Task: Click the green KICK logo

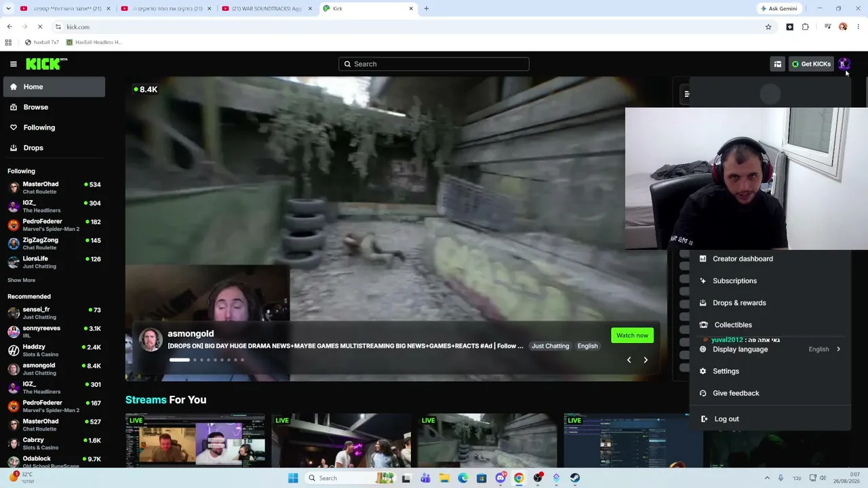Action: coord(46,64)
